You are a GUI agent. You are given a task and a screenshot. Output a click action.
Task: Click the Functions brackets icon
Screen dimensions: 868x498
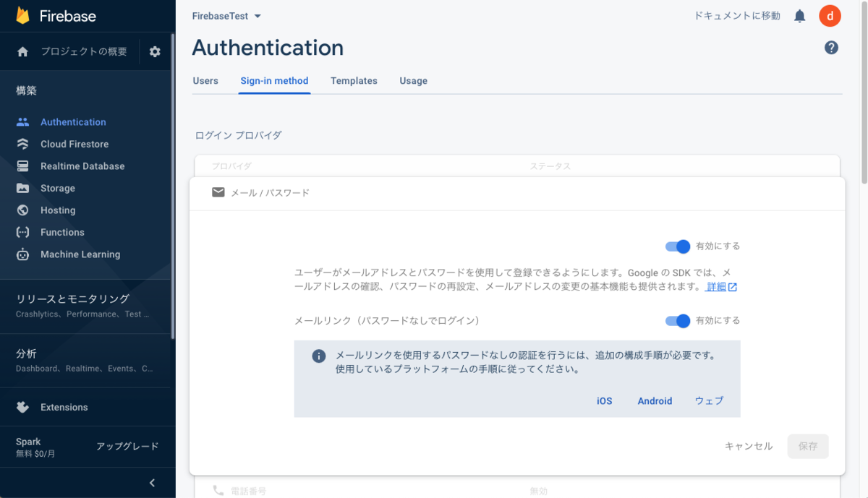click(23, 232)
